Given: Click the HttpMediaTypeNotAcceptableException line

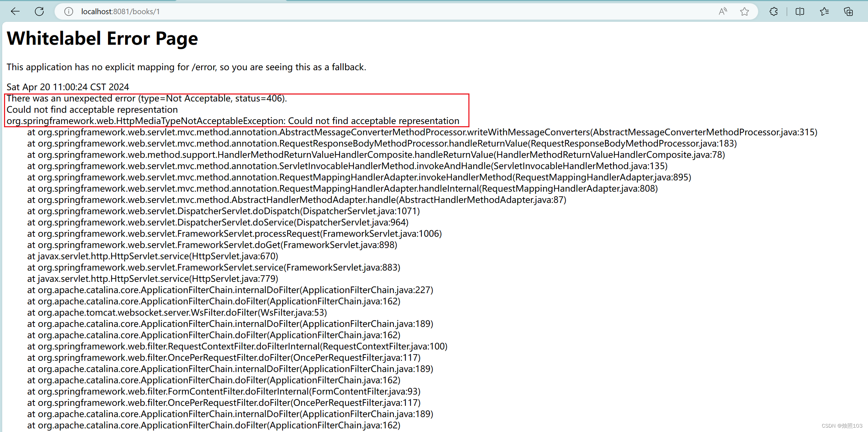Looking at the screenshot, I should [233, 121].
